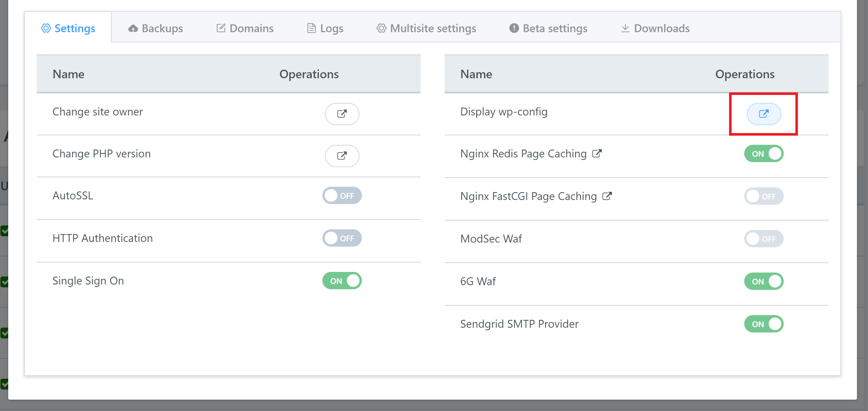Viewport: 868px width, 411px height.
Task: Click the right table 'Operations' header
Action: 745,74
